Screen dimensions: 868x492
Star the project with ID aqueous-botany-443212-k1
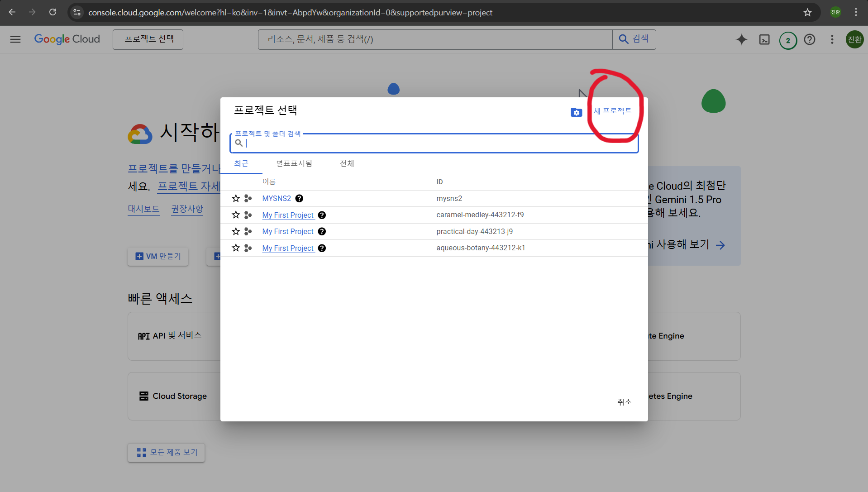[x=236, y=248]
